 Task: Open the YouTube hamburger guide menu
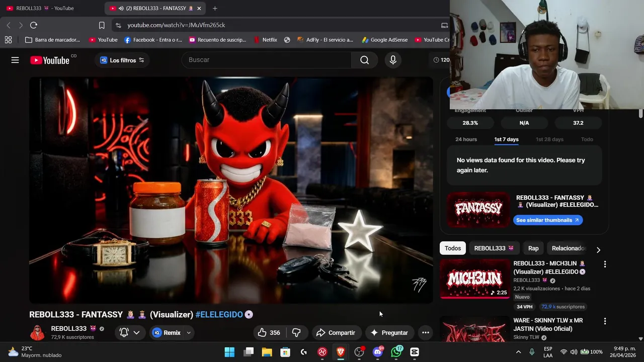15,60
